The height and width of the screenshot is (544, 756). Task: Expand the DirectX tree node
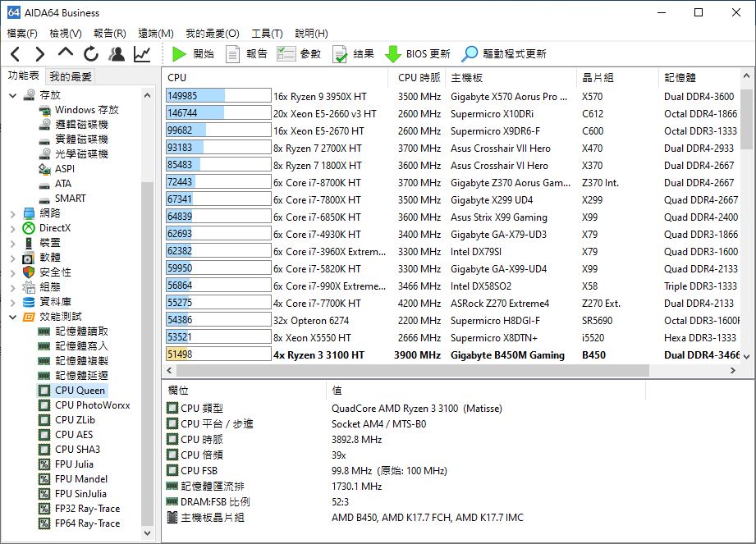coord(12,228)
